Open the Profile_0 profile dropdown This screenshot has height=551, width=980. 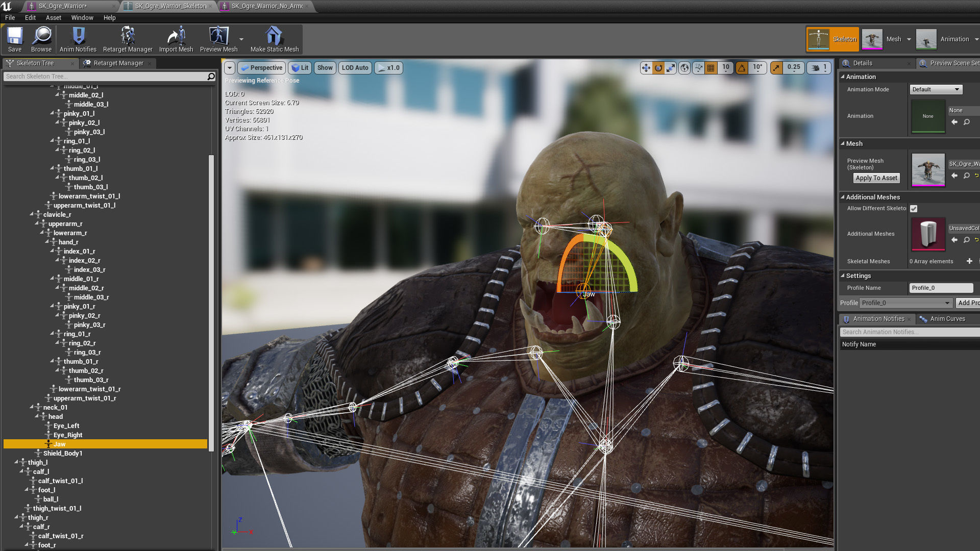[x=906, y=303]
